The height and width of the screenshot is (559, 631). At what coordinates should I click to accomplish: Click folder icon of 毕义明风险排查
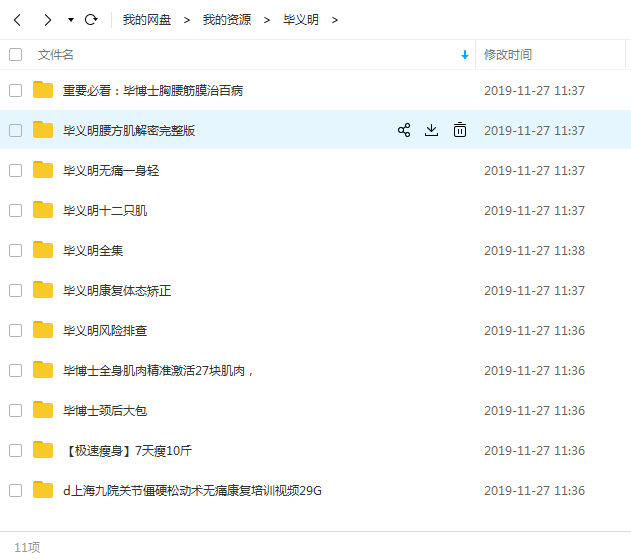click(43, 330)
